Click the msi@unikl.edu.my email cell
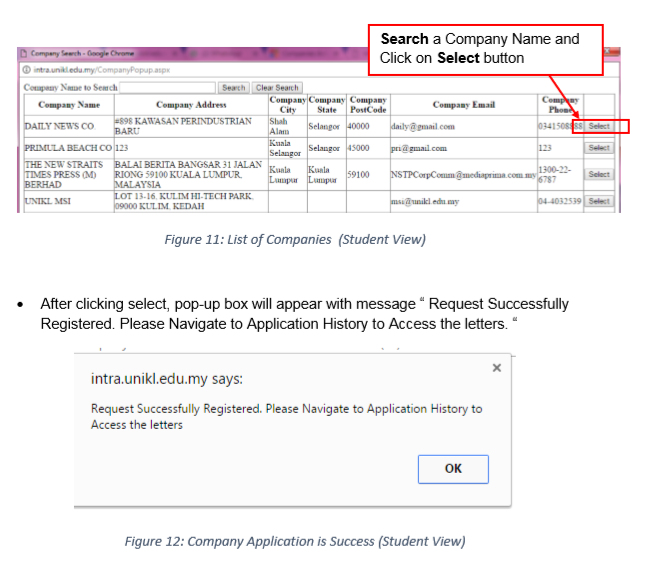 [464, 201]
